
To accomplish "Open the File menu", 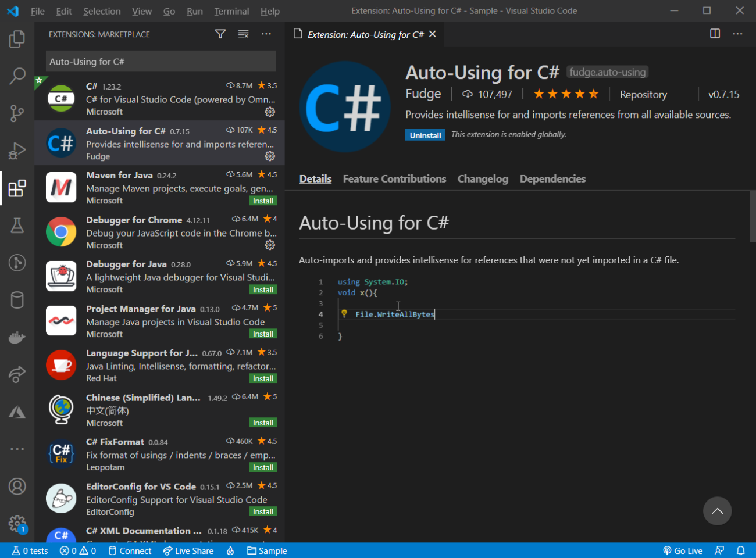I will (x=38, y=11).
